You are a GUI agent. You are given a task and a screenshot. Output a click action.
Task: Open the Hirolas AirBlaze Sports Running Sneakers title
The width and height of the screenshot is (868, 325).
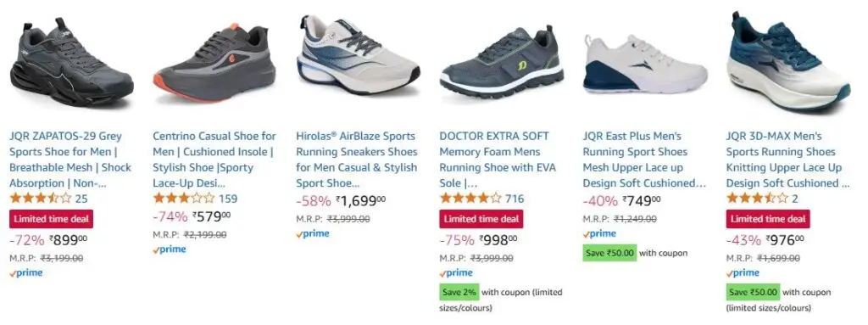[x=357, y=160]
